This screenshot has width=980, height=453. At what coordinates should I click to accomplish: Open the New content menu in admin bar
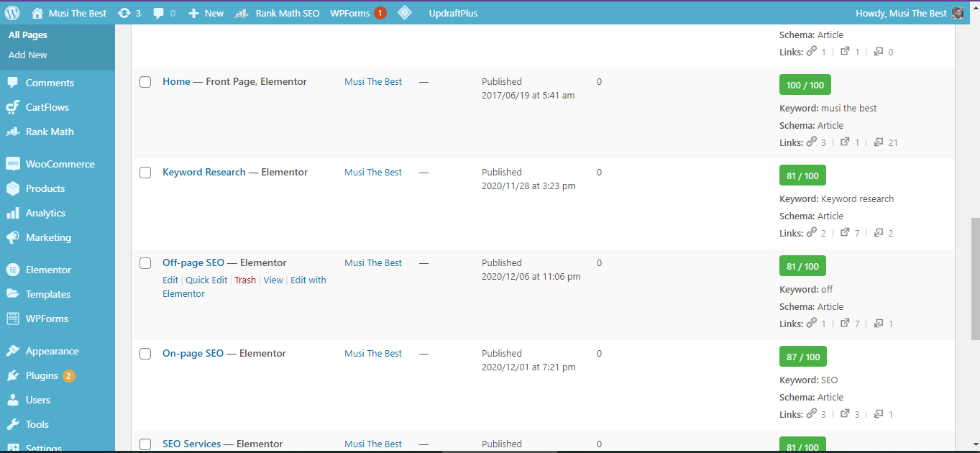(206, 12)
